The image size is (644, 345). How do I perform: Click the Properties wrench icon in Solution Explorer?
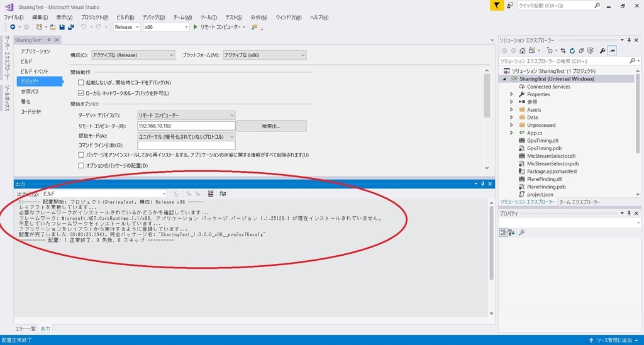[x=602, y=50]
